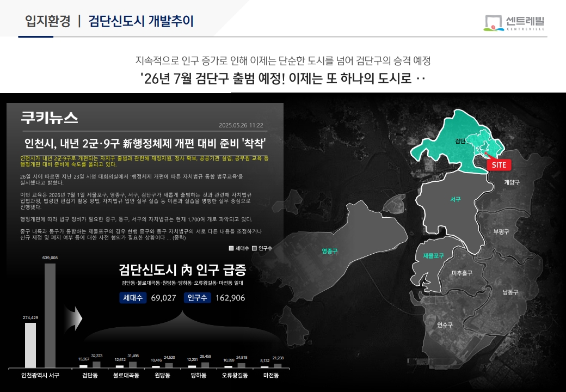Click the 쿠키뉴스 news logo

[50, 118]
